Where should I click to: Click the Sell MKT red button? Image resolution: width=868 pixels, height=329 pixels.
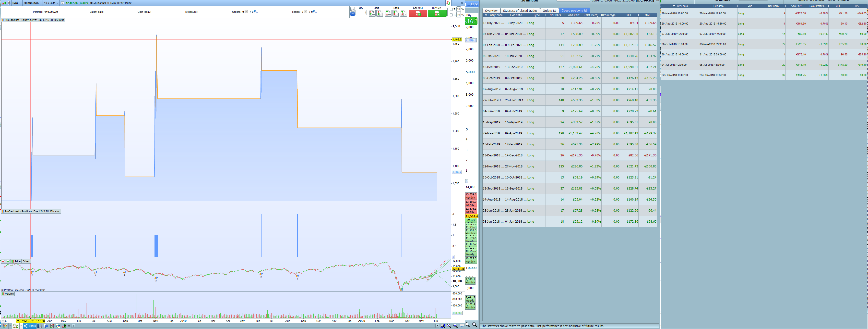click(418, 13)
